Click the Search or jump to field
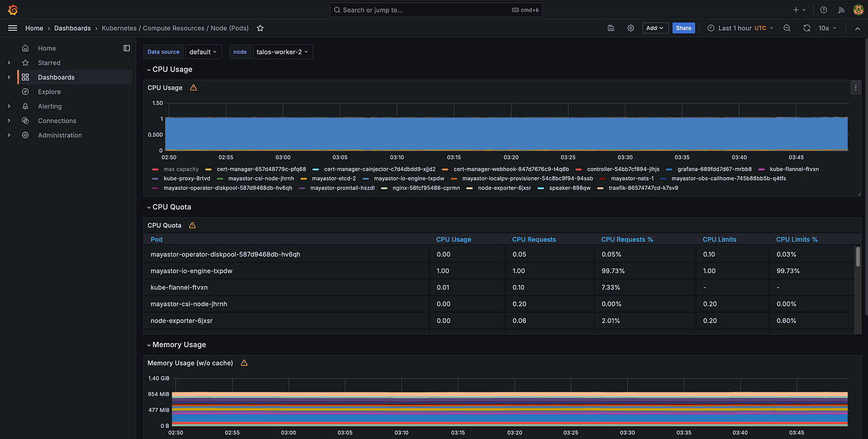Viewport: 868px width, 439px height. (x=436, y=10)
